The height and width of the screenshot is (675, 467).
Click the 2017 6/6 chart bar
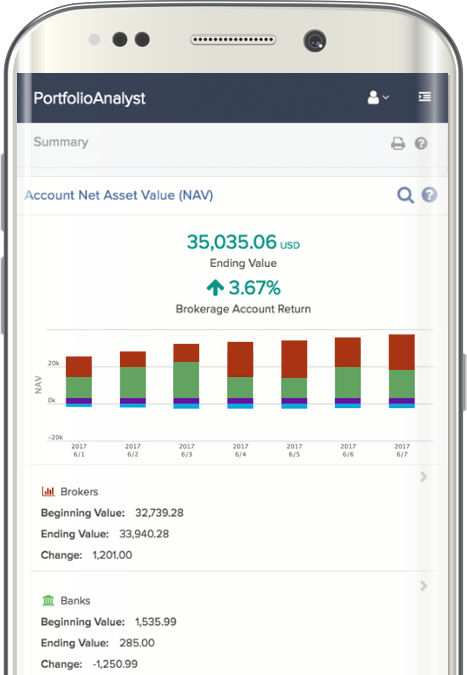point(348,373)
